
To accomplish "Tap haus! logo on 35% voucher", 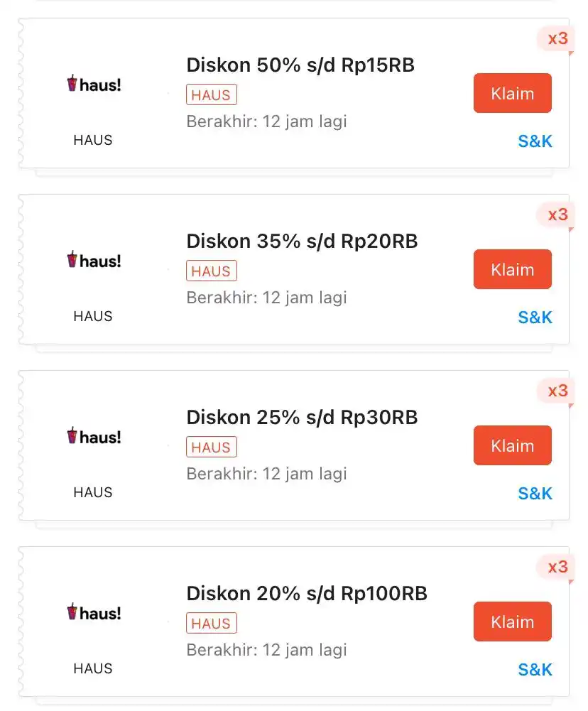I will click(94, 260).
